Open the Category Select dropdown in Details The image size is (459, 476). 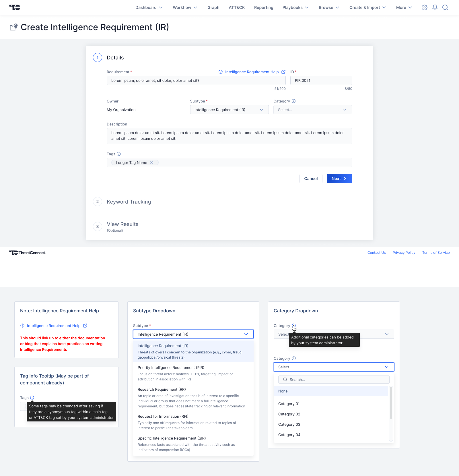pos(312,110)
